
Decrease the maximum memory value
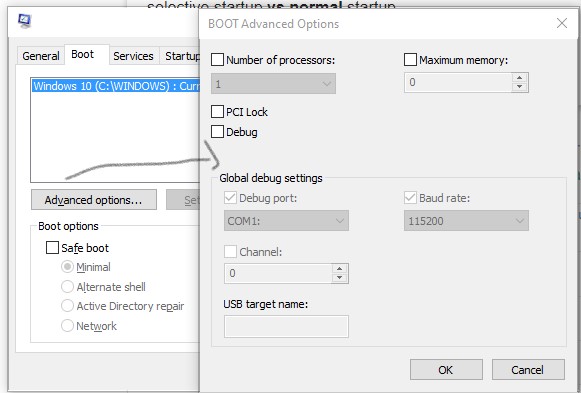[x=519, y=87]
